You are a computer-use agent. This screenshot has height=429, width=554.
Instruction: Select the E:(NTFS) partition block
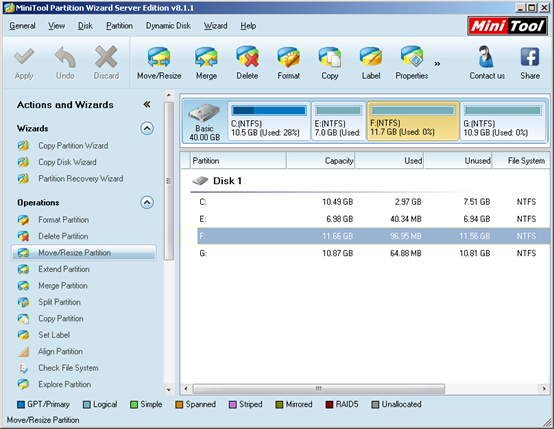click(338, 121)
